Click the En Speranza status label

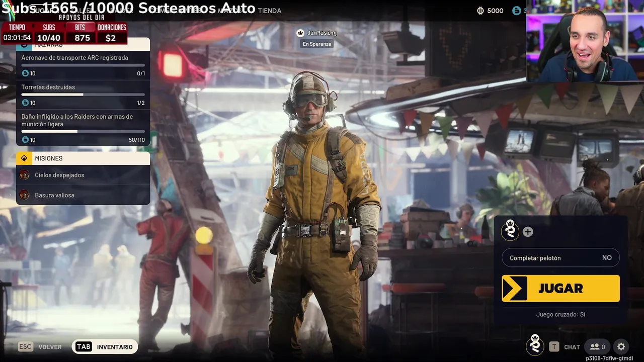point(317,44)
